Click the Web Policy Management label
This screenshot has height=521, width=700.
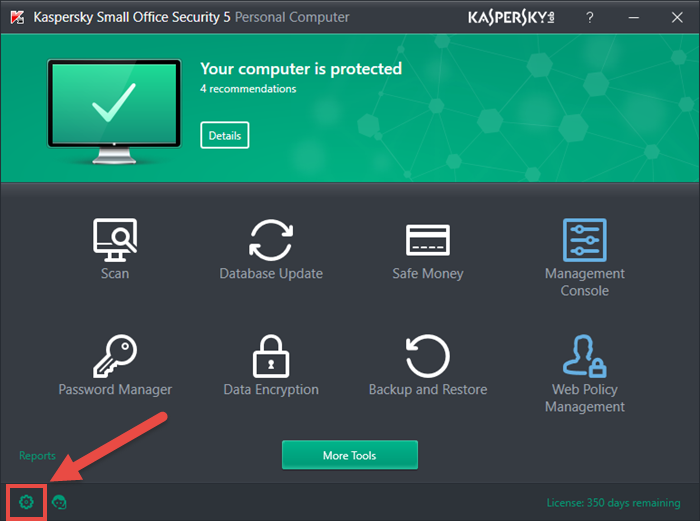click(x=584, y=398)
